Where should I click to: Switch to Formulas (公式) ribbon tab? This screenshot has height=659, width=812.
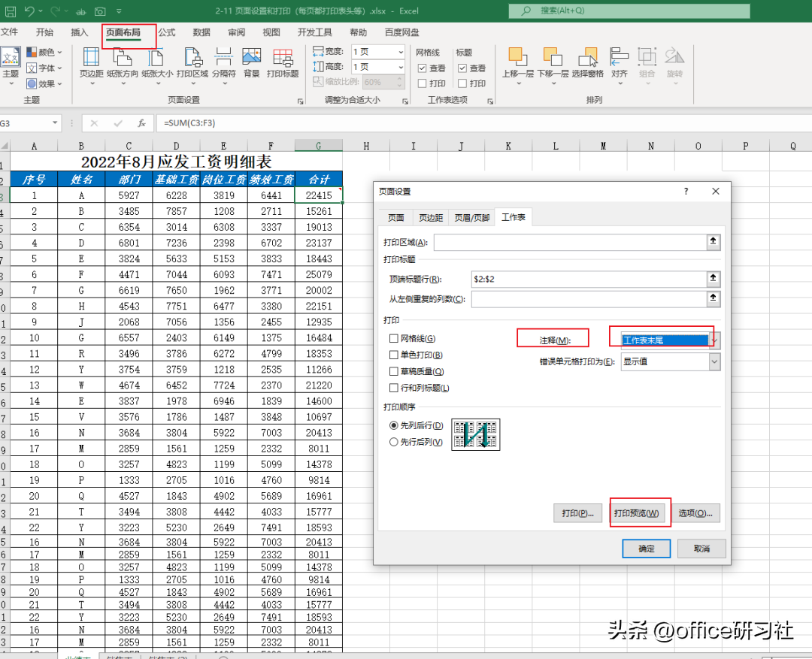click(167, 32)
